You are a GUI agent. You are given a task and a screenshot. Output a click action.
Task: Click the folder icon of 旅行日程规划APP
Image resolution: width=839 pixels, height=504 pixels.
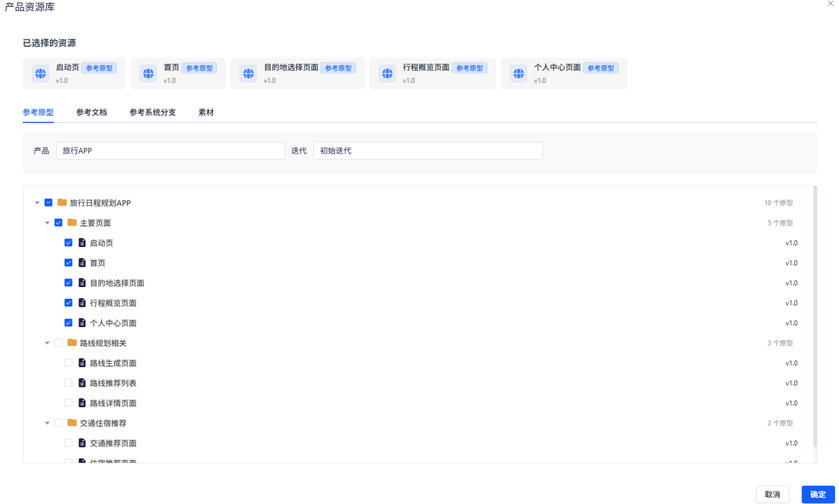(62, 203)
